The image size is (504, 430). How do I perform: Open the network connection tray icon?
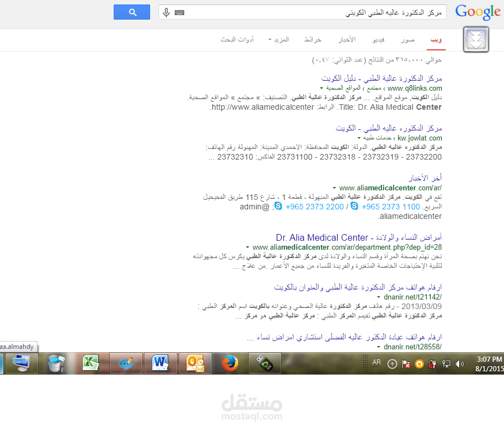(446, 364)
